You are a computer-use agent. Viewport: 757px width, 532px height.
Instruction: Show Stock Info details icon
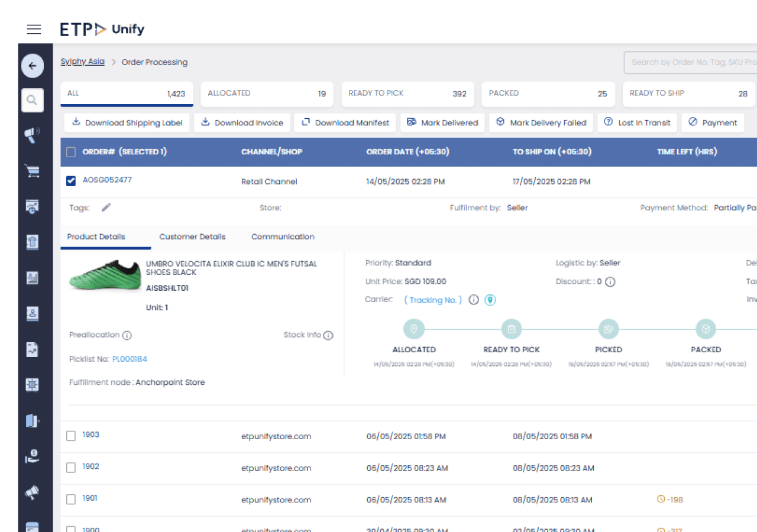[328, 335]
